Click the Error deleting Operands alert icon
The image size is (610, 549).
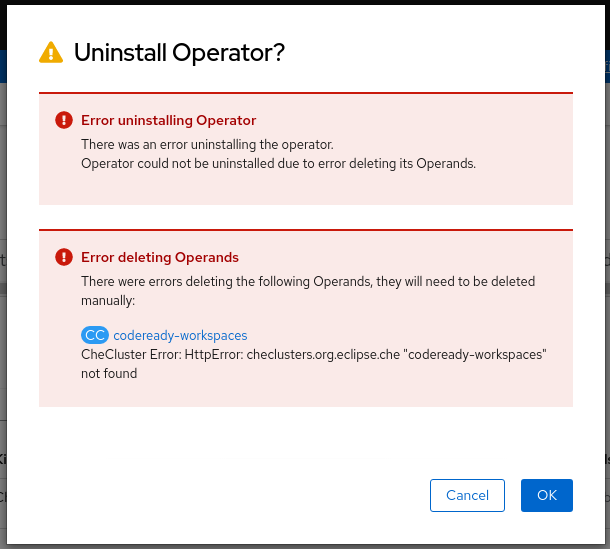[64, 257]
